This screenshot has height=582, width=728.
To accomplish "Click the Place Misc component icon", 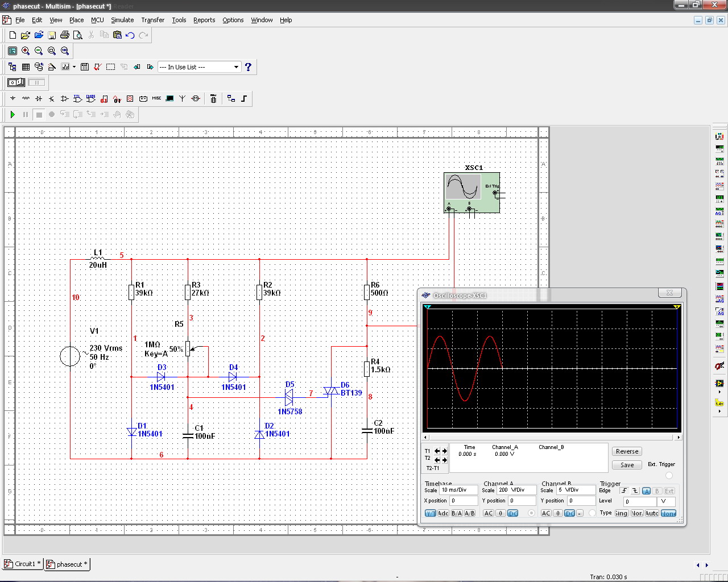I will 156,99.
